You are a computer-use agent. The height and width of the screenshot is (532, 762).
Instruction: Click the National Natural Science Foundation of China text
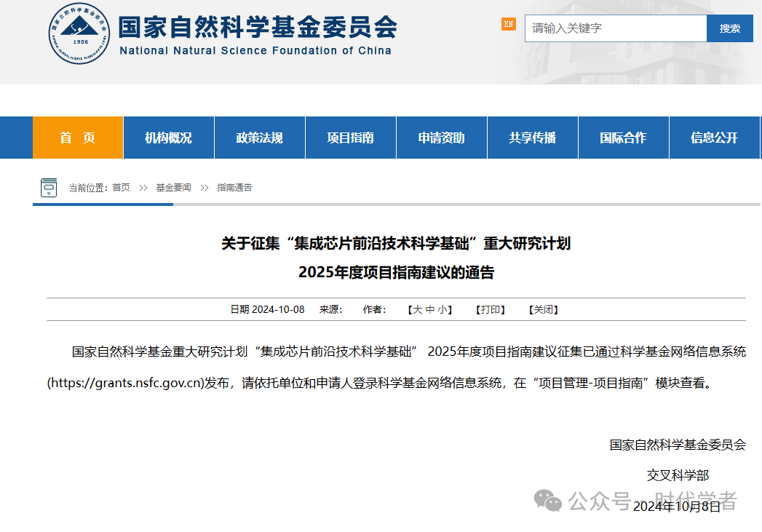point(255,50)
